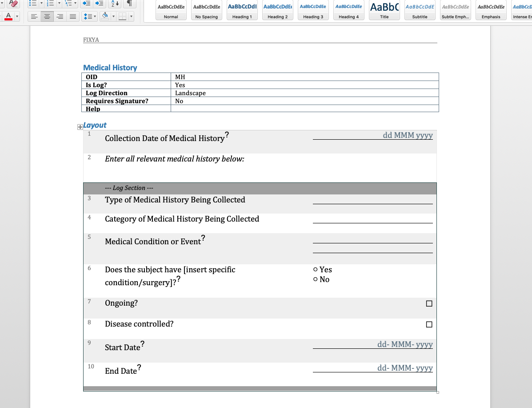
Task: Sort the selected text A to Z
Action: (115, 4)
